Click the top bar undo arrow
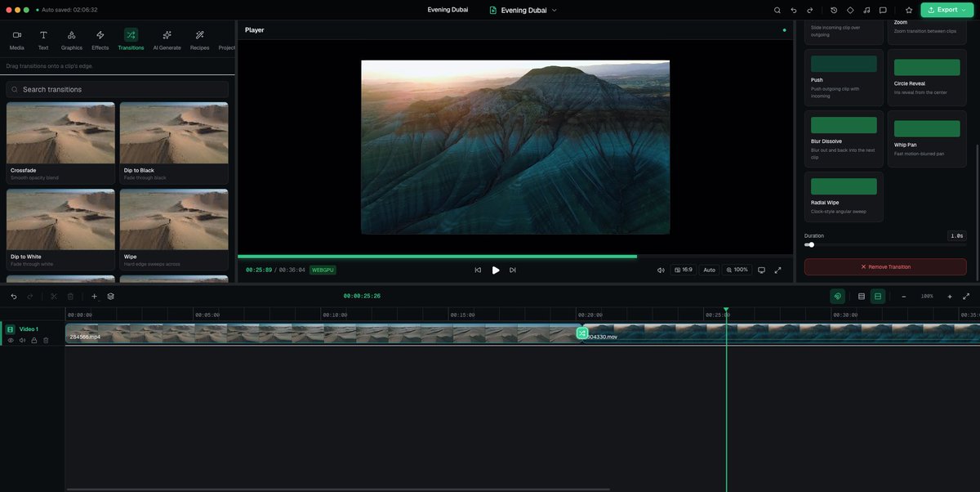 click(x=794, y=10)
